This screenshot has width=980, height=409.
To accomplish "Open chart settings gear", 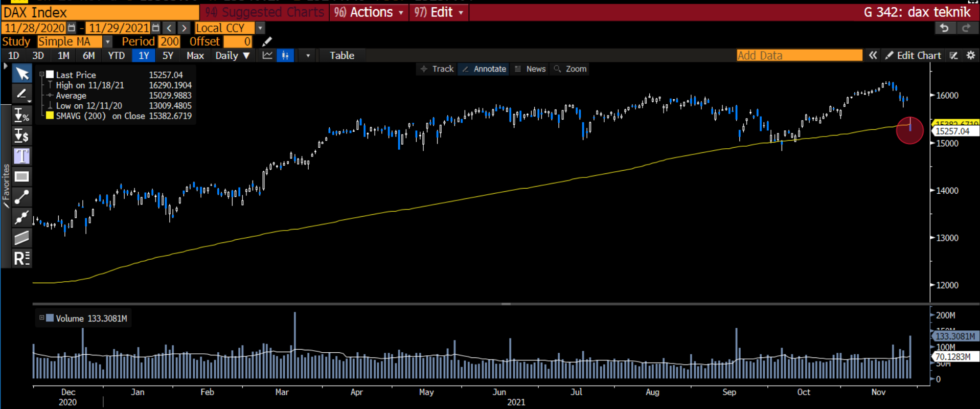I will click(970, 55).
